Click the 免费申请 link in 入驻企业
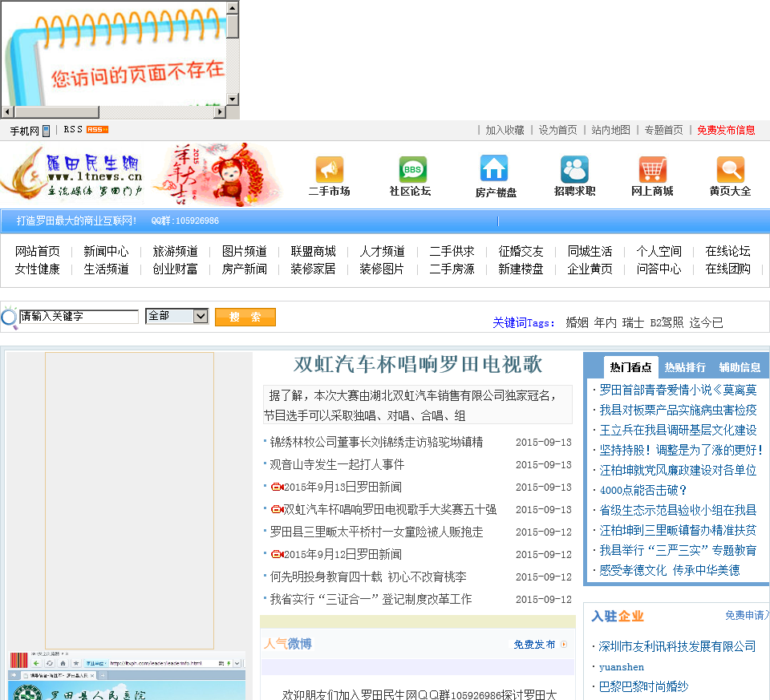Image resolution: width=770 pixels, height=700 pixels. pos(747,615)
